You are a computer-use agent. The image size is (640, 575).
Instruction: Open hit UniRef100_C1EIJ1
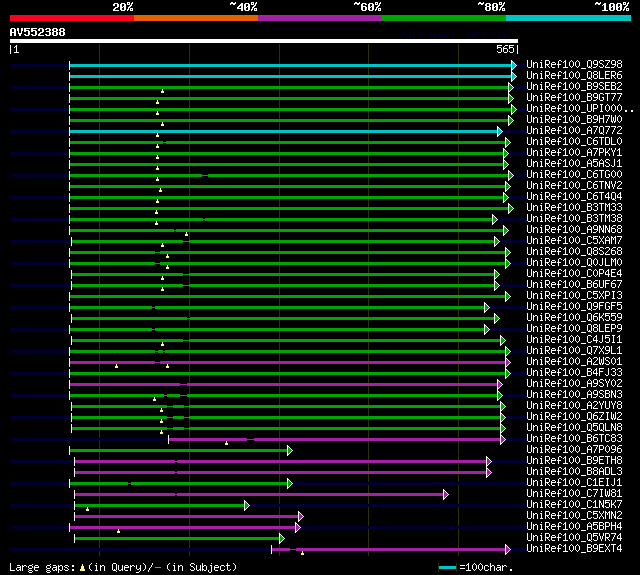[574, 483]
